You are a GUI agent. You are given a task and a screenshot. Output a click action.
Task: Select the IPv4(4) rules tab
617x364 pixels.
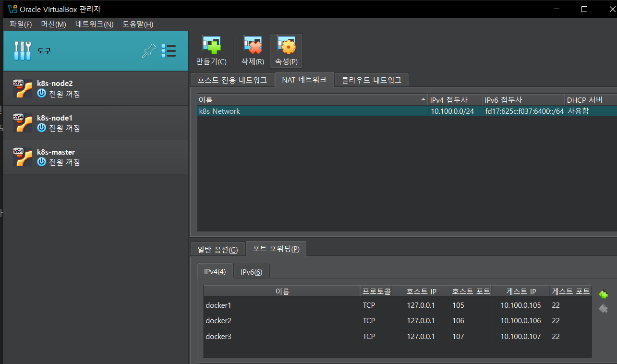(215, 272)
